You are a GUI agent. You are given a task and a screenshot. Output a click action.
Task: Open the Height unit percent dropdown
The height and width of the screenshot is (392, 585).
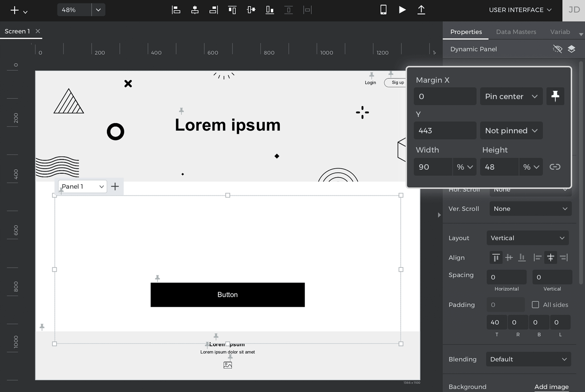point(531,167)
